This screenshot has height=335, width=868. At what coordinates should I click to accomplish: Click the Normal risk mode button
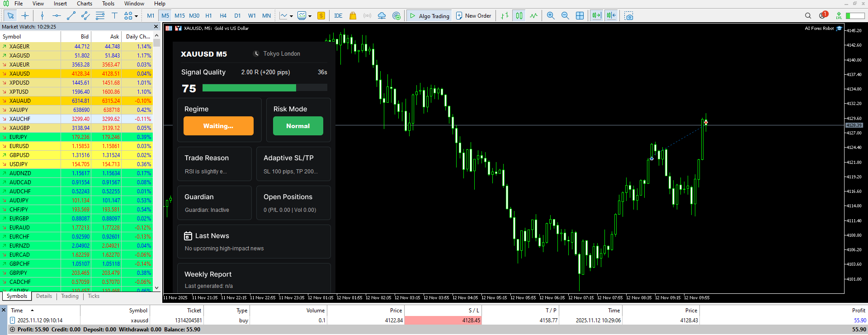(x=298, y=126)
